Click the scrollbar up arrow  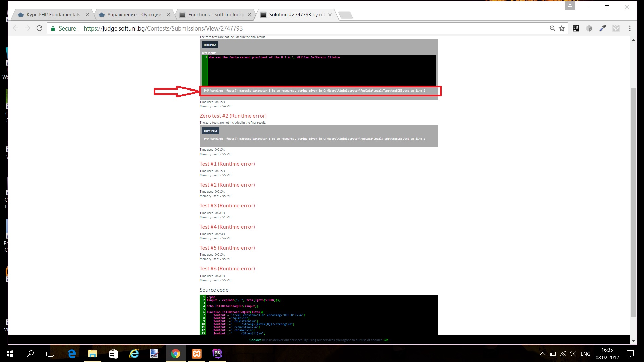coord(633,40)
